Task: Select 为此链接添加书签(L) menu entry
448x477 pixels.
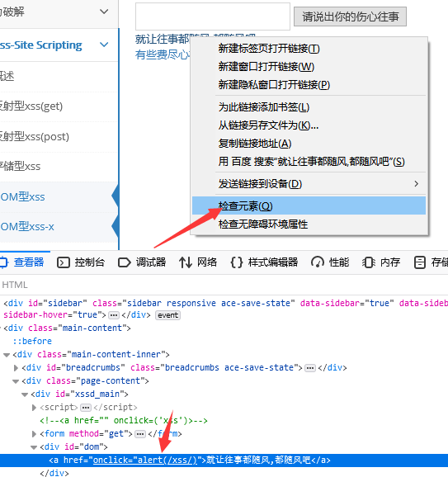Action: [309, 107]
